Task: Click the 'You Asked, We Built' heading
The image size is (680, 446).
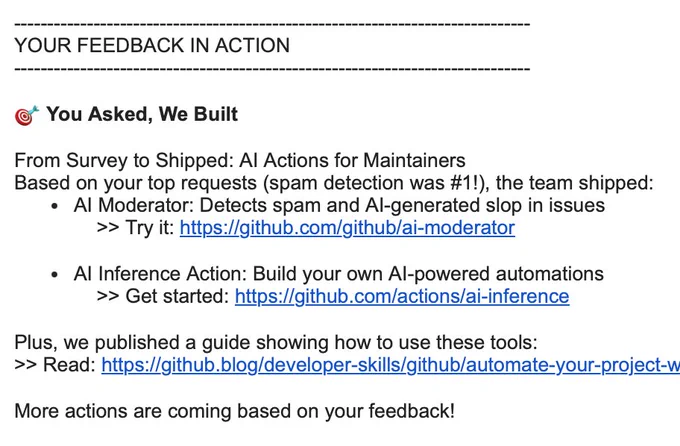Action: click(x=142, y=114)
